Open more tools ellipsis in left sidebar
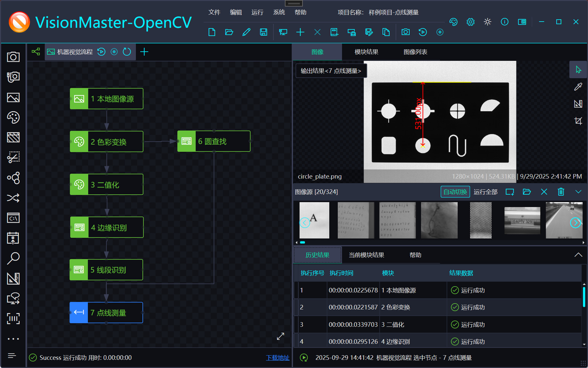 coord(13,339)
